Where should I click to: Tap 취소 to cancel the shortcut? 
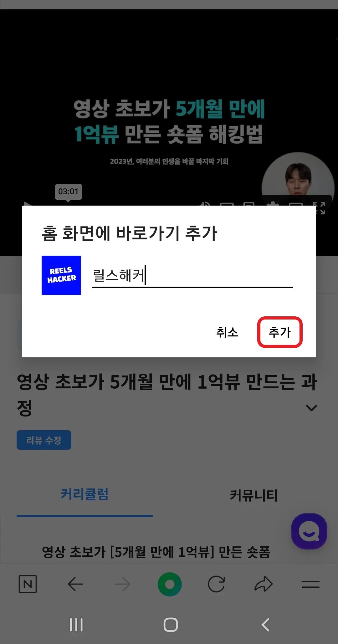(227, 332)
